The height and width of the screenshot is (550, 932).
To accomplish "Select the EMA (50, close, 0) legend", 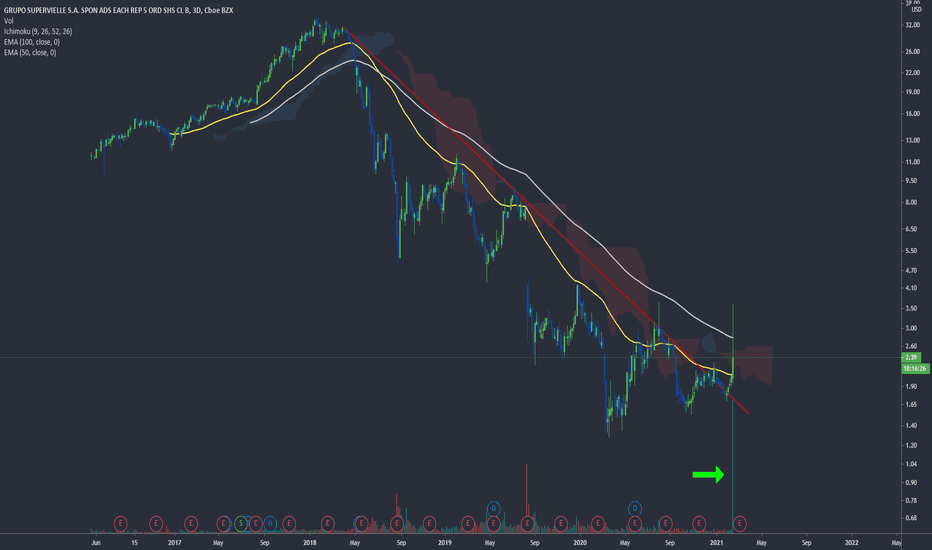I will click(30, 53).
